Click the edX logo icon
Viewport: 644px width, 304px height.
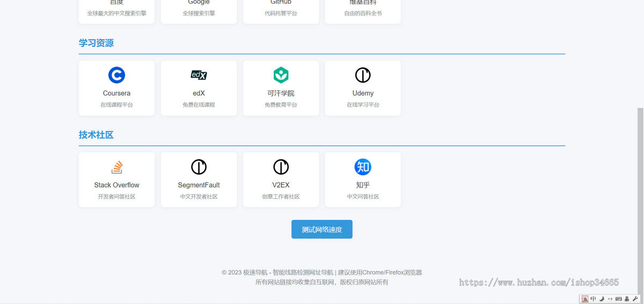(199, 75)
